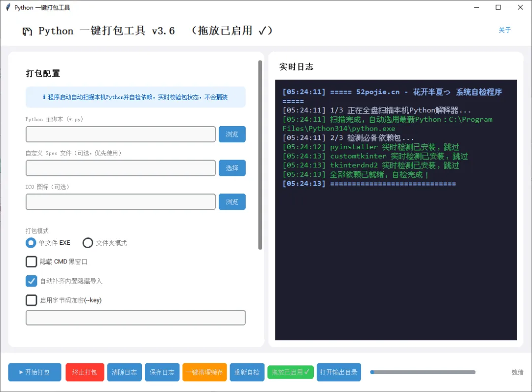Screen dimensions: 532x392
Task: Maximize the Python 一键打包工具 window
Action: tap(498, 7)
